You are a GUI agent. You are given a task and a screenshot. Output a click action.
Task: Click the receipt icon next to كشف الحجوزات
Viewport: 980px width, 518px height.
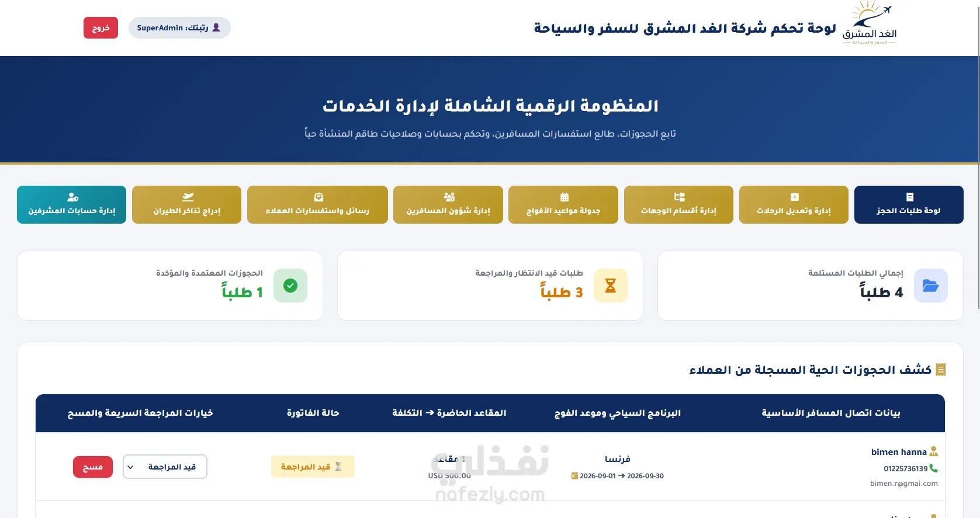(940, 370)
